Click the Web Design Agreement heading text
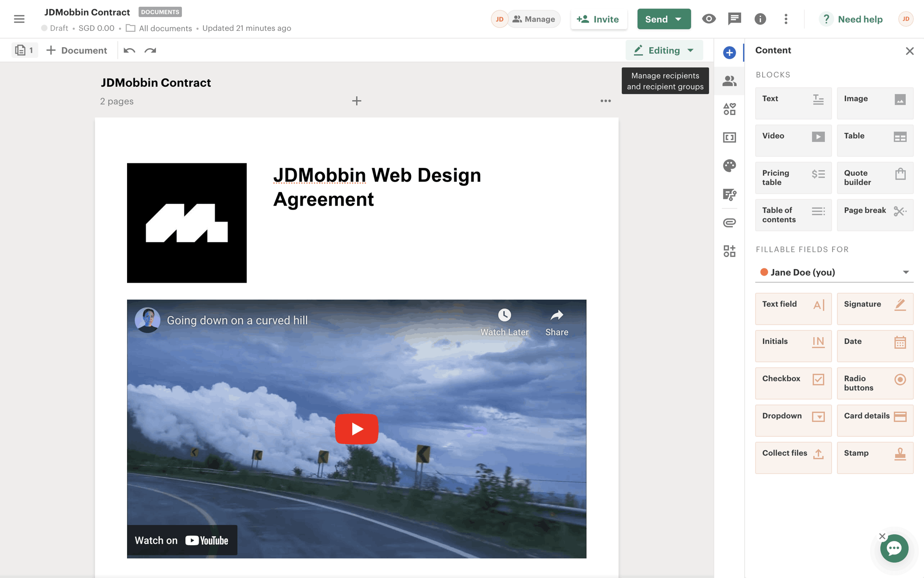The width and height of the screenshot is (924, 578). pyautogui.click(x=377, y=187)
